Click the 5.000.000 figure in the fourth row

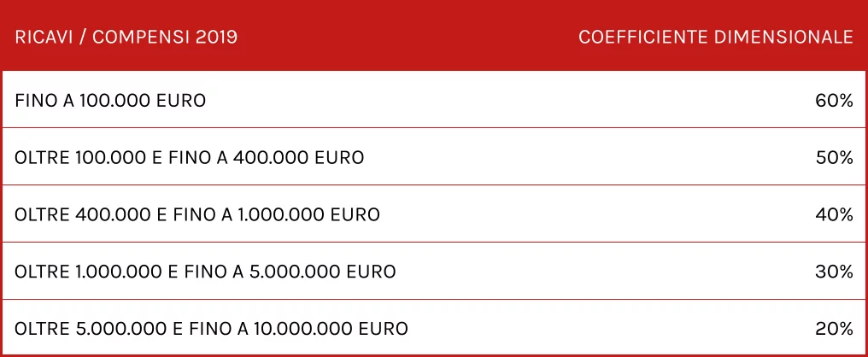[297, 272]
